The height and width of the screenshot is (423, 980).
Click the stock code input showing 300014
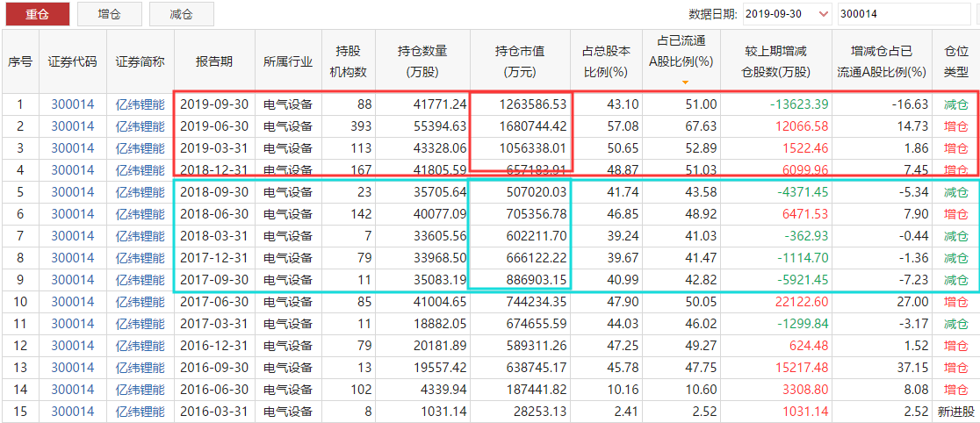[x=905, y=14]
